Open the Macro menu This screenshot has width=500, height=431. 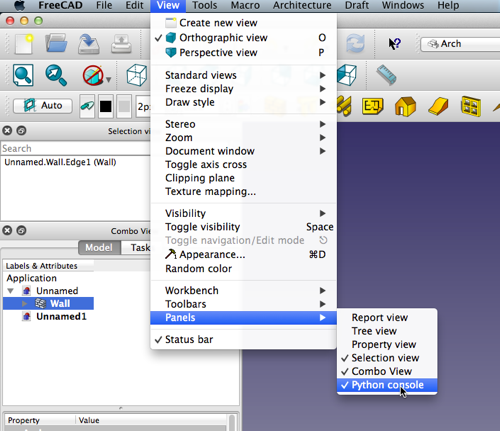click(x=245, y=5)
